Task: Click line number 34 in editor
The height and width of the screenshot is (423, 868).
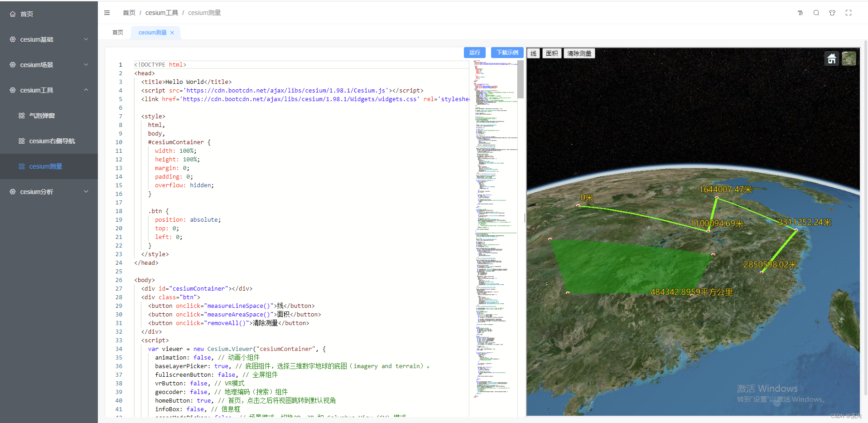Action: point(119,349)
